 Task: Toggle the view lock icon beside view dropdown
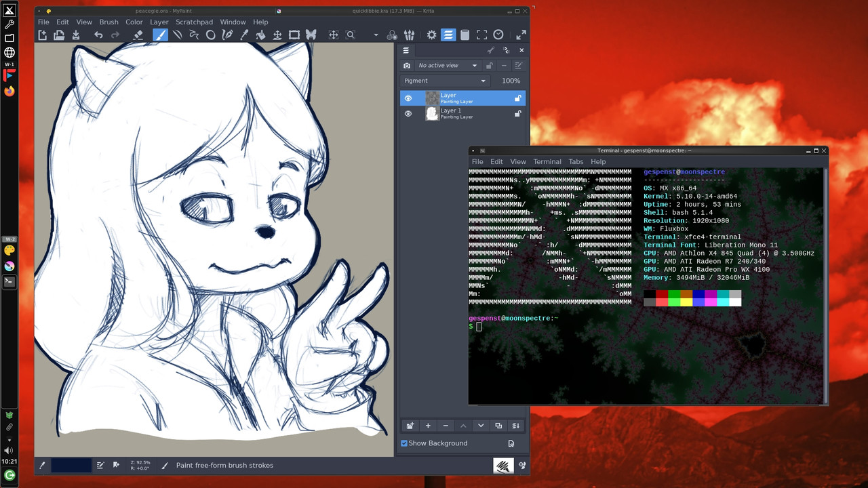click(x=489, y=65)
